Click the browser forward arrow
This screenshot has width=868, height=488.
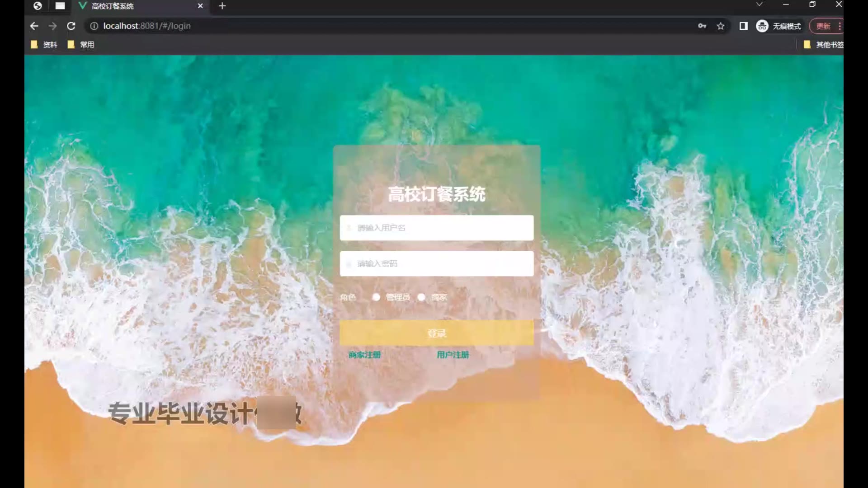tap(52, 26)
